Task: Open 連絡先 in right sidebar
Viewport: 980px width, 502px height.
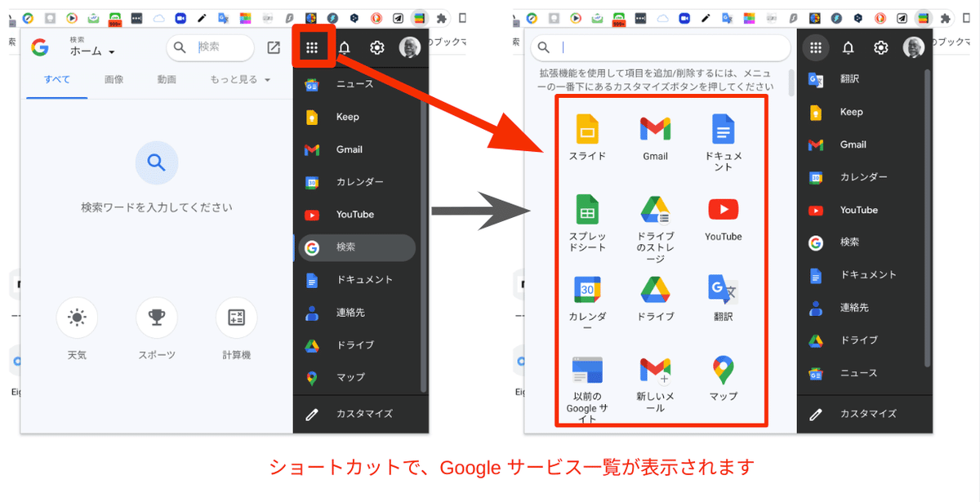Action: [861, 308]
